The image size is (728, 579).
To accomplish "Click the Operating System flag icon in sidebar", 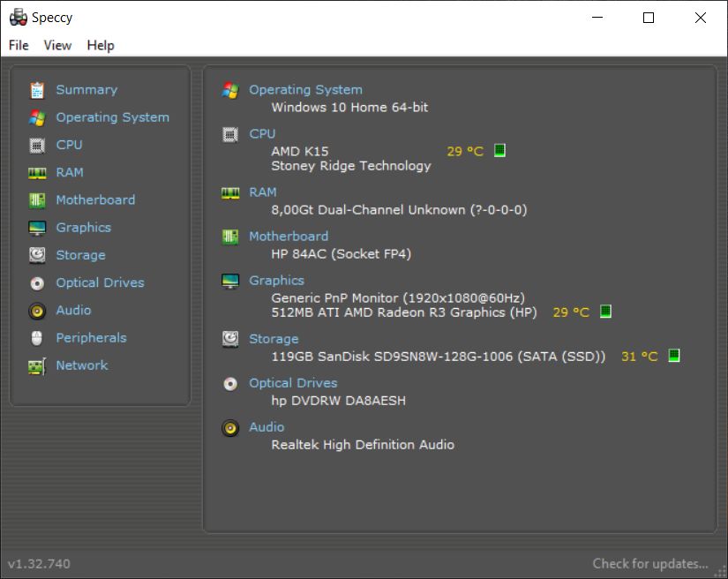I will [37, 118].
